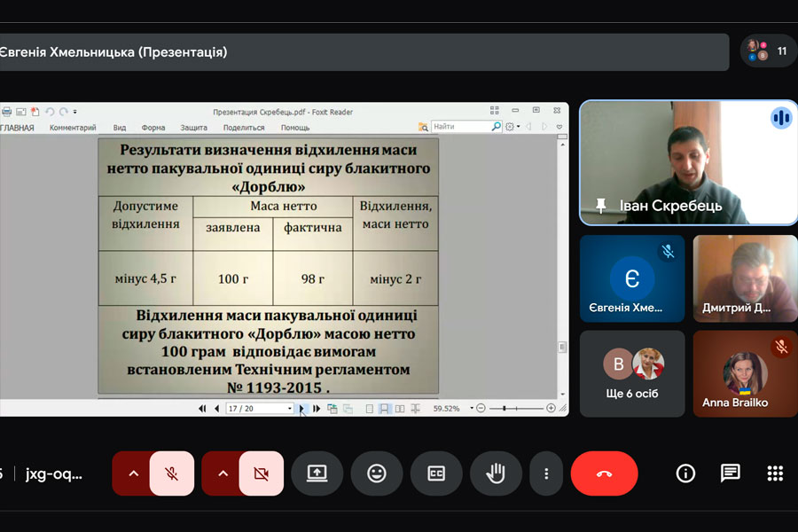
Task: Click the previous view icon in status bar
Action: (332, 408)
